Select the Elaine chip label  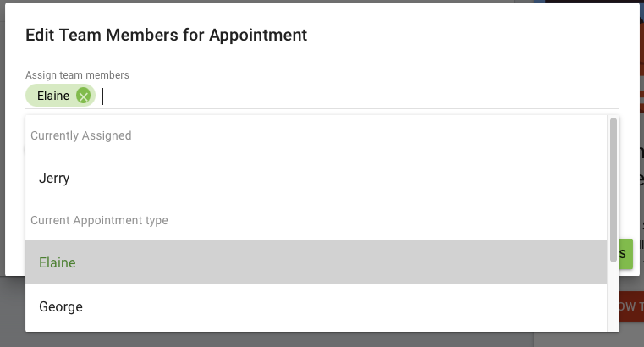[x=53, y=96]
